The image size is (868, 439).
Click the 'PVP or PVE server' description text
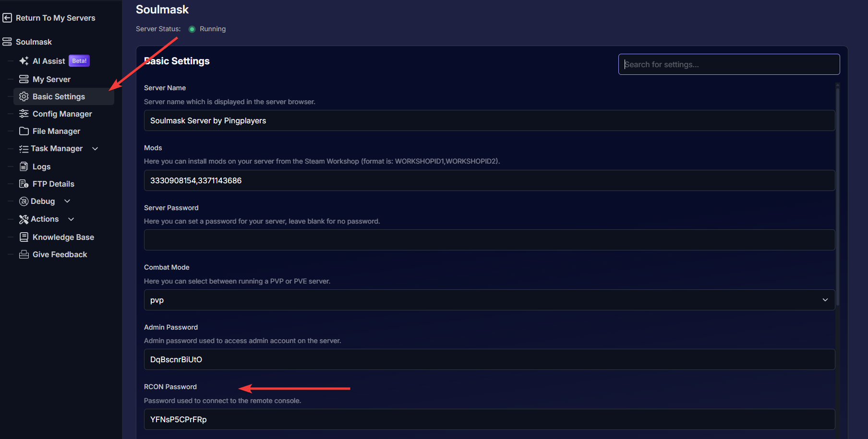(x=237, y=281)
